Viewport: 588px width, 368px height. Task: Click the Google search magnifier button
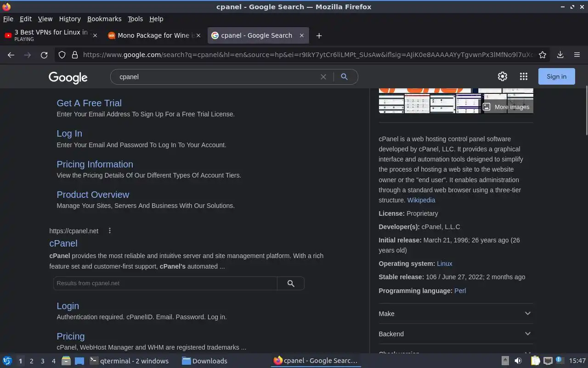[344, 77]
